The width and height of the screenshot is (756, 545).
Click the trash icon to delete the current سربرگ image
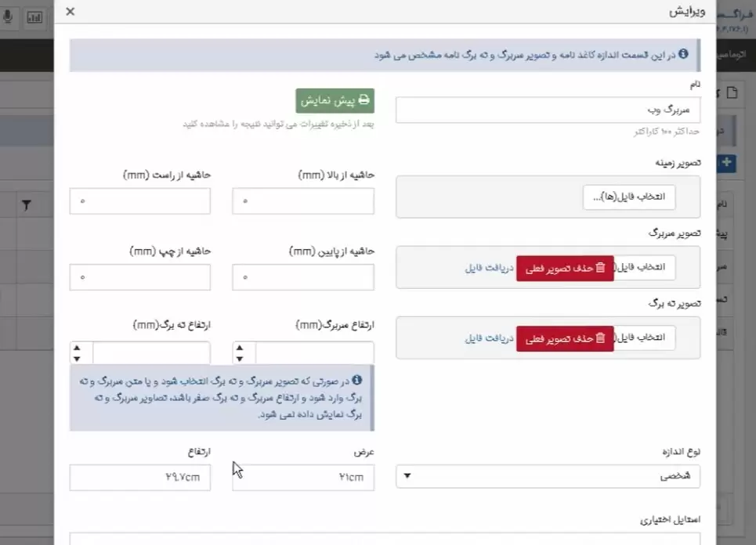click(599, 267)
